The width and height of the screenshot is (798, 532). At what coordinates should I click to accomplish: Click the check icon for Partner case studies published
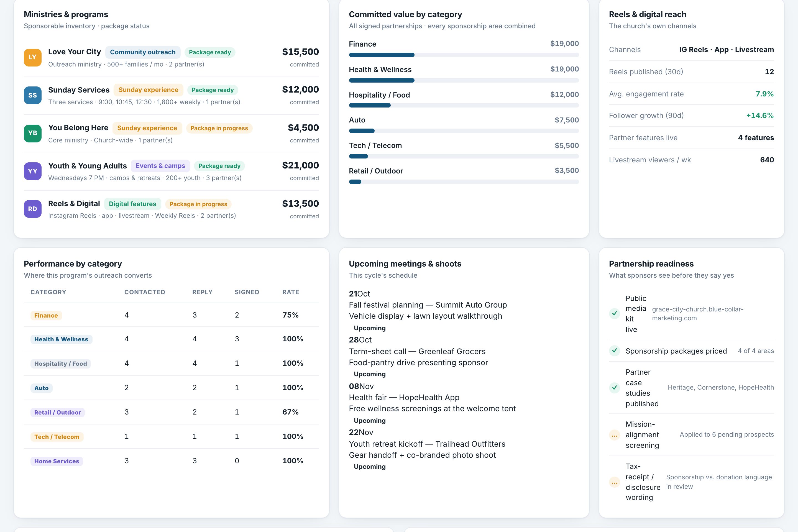point(615,387)
